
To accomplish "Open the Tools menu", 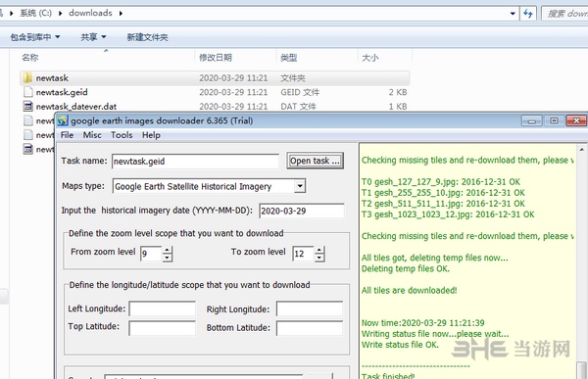I will 122,135.
